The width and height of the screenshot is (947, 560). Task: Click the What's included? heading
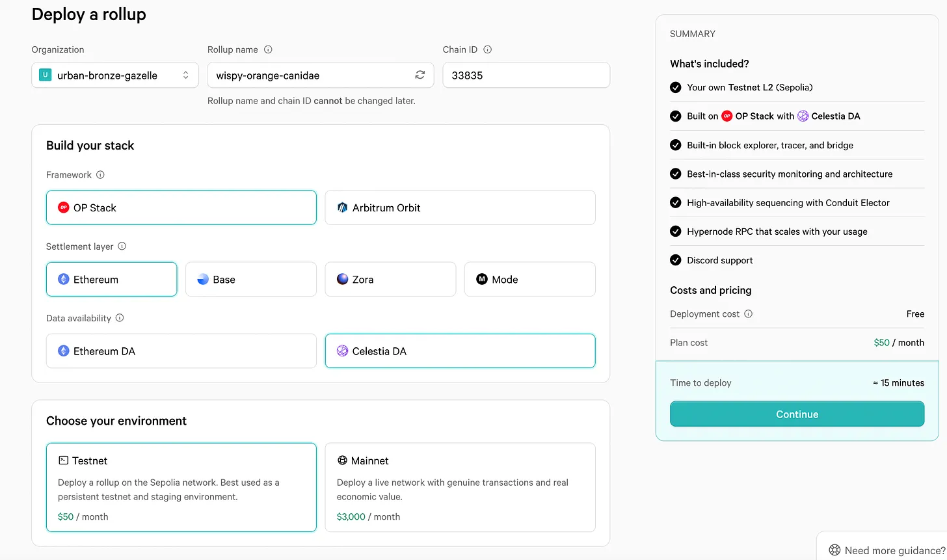click(710, 64)
